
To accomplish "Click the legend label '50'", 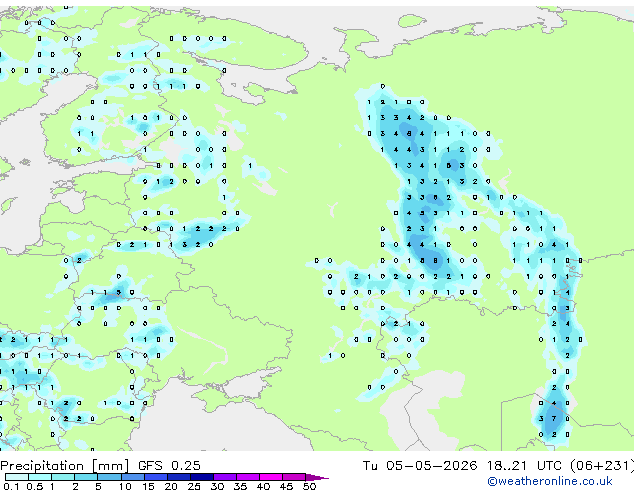I will (x=309, y=486).
